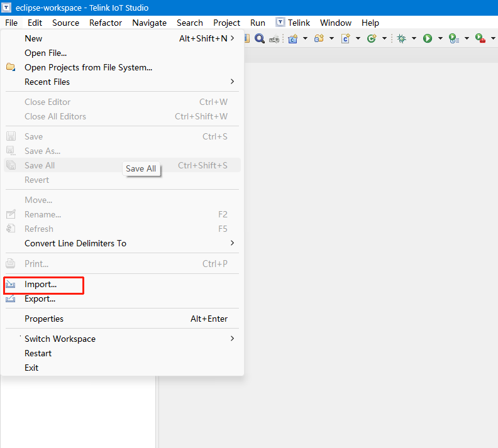Choose Export... in the File menu
The image size is (498, 448).
pos(40,298)
